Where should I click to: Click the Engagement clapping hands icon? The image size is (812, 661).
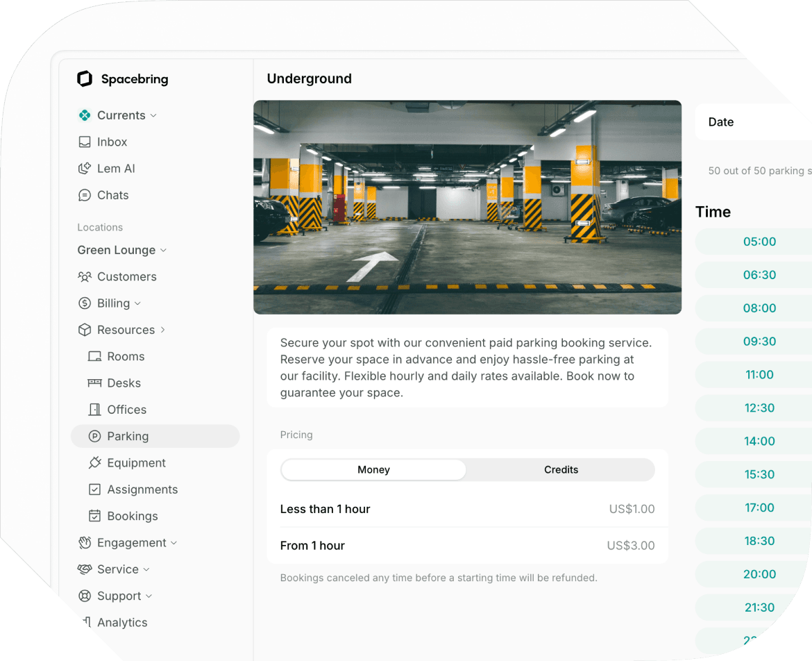coord(85,542)
